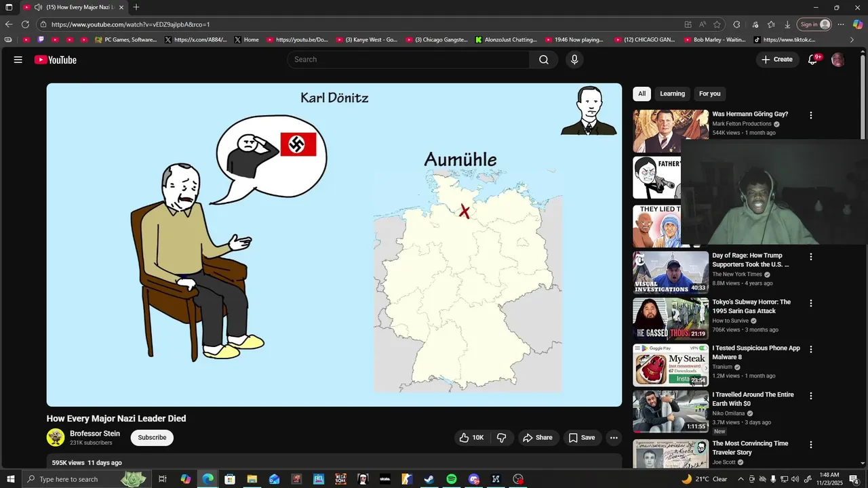
Task: Open options for Was Hermann Göring Gay?
Action: [x=811, y=116]
